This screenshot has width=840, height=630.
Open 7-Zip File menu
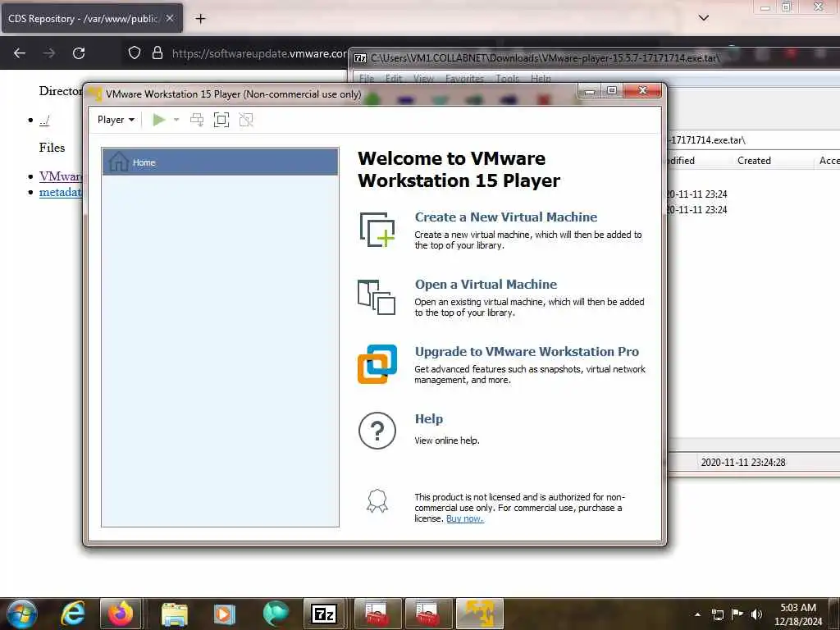point(367,78)
